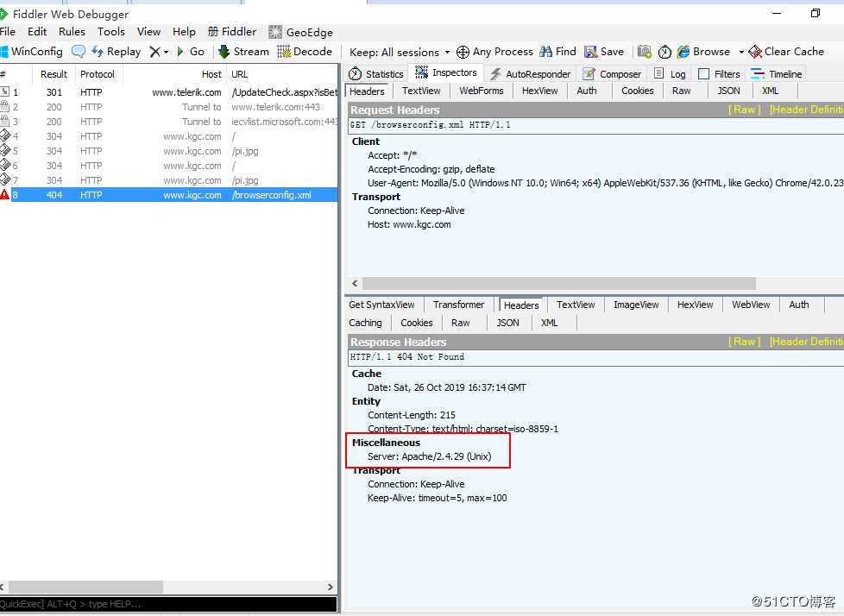Open the Log tab
This screenshot has width=844, height=616.
(x=670, y=73)
